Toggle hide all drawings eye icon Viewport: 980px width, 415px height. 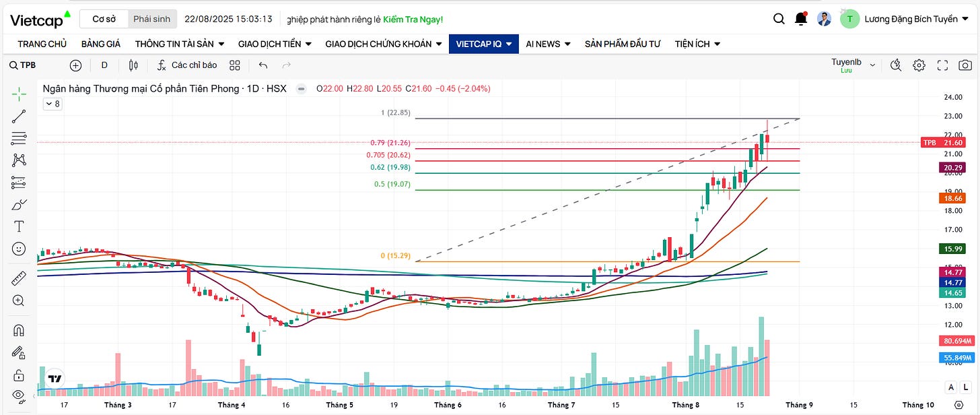(x=19, y=395)
